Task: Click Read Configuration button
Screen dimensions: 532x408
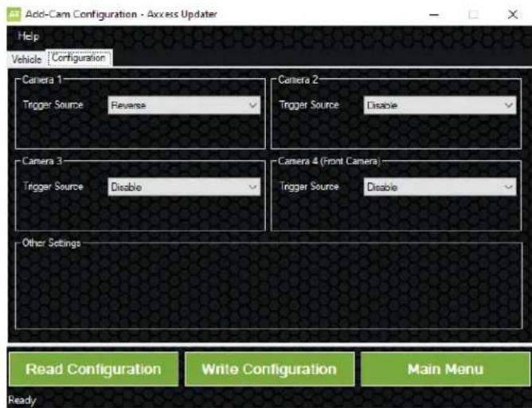Action: 93,369
